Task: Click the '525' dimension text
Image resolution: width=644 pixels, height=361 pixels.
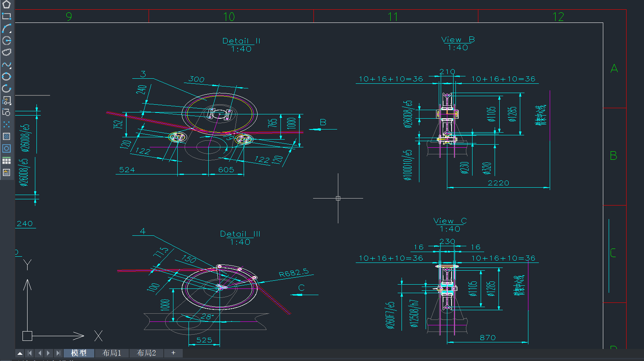Action: (204, 340)
